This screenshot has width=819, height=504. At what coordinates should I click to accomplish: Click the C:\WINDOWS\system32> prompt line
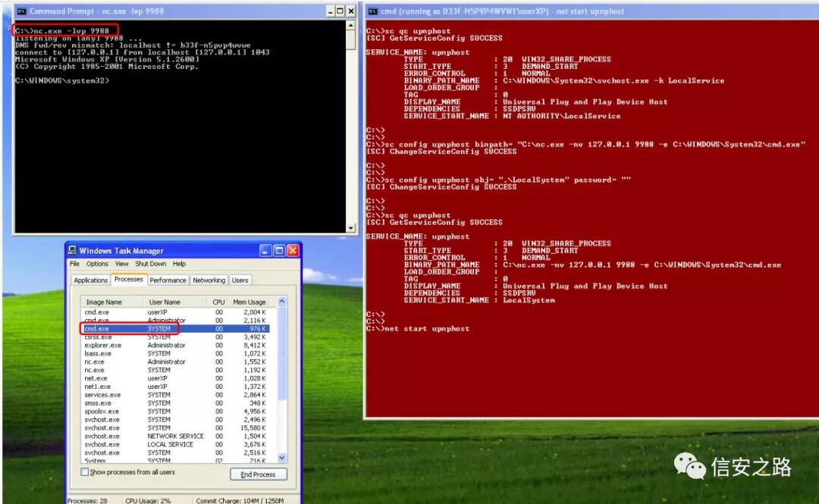tap(62, 80)
